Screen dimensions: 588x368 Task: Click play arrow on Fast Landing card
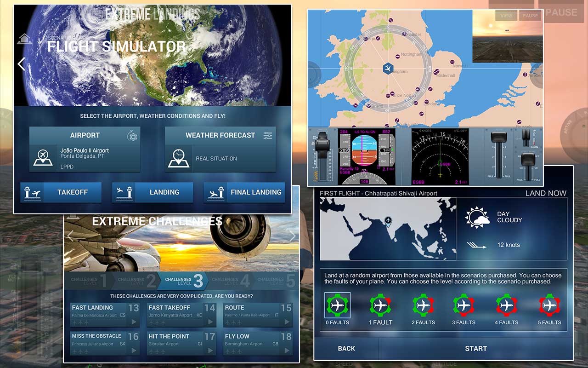pos(135,322)
